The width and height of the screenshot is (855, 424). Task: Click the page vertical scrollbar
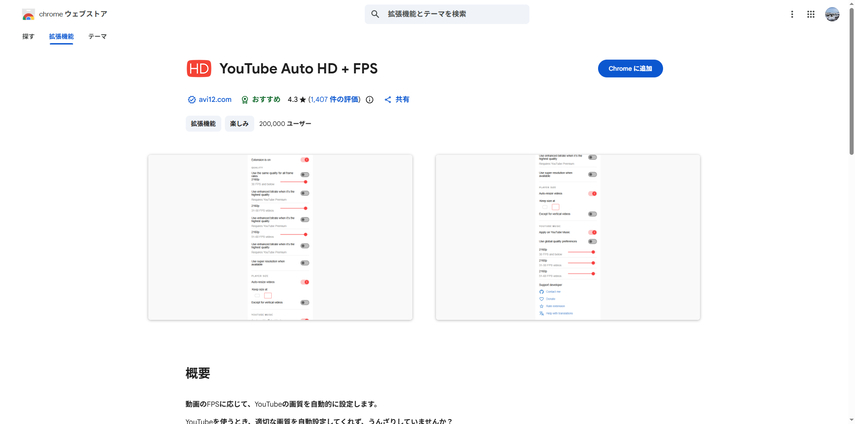851,82
